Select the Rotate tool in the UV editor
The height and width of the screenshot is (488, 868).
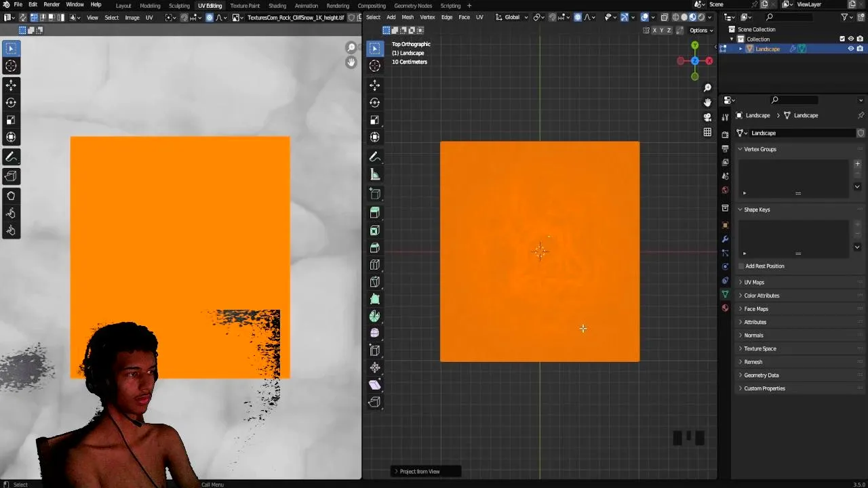pos(11,102)
